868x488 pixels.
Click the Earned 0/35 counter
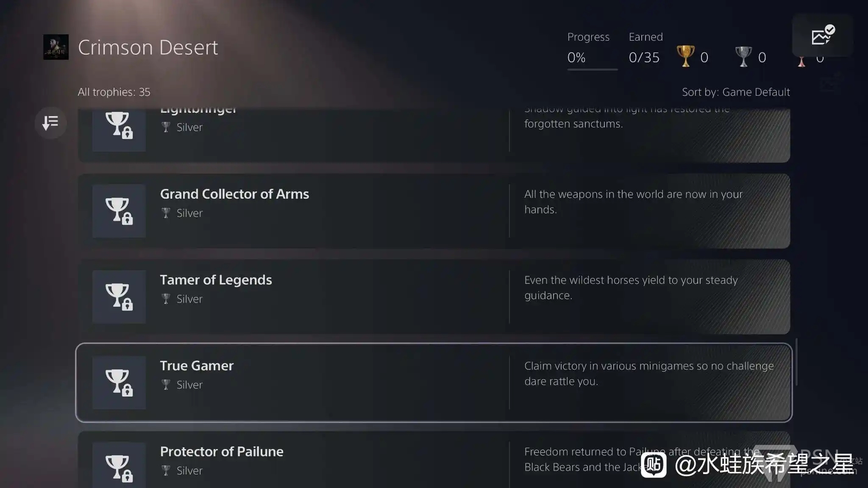point(644,57)
